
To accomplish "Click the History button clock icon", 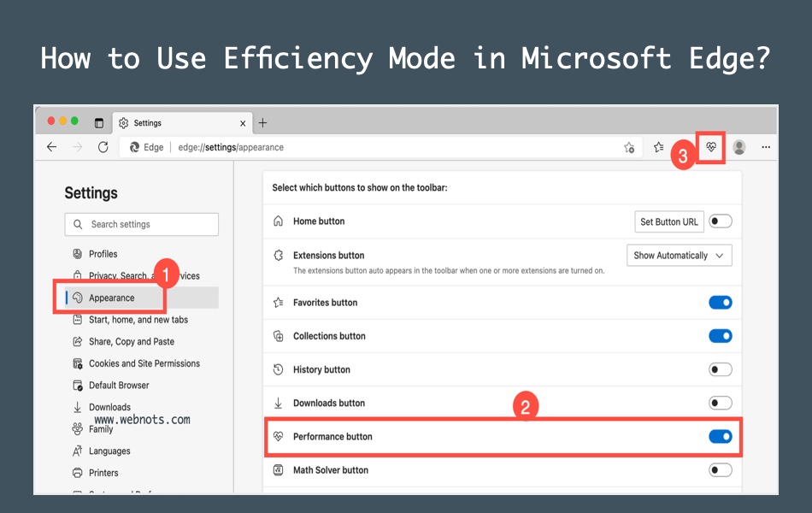I will (278, 369).
